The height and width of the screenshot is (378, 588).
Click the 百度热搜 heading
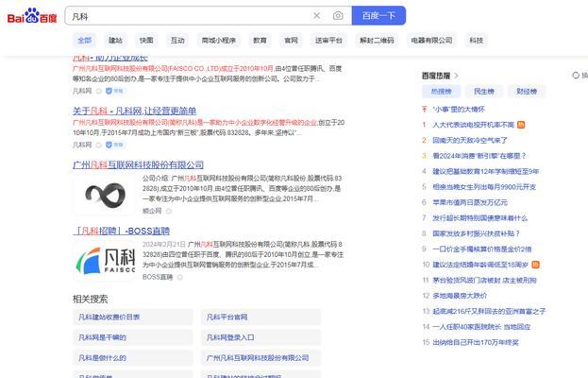436,76
